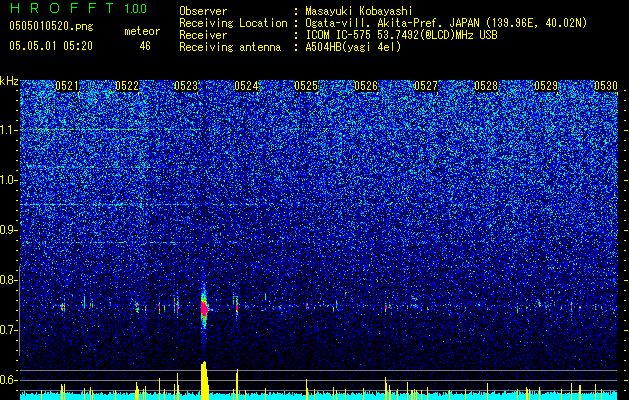Image resolution: width=629 pixels, height=400 pixels.
Task: Click the meteor count value 46
Action: tap(145, 46)
